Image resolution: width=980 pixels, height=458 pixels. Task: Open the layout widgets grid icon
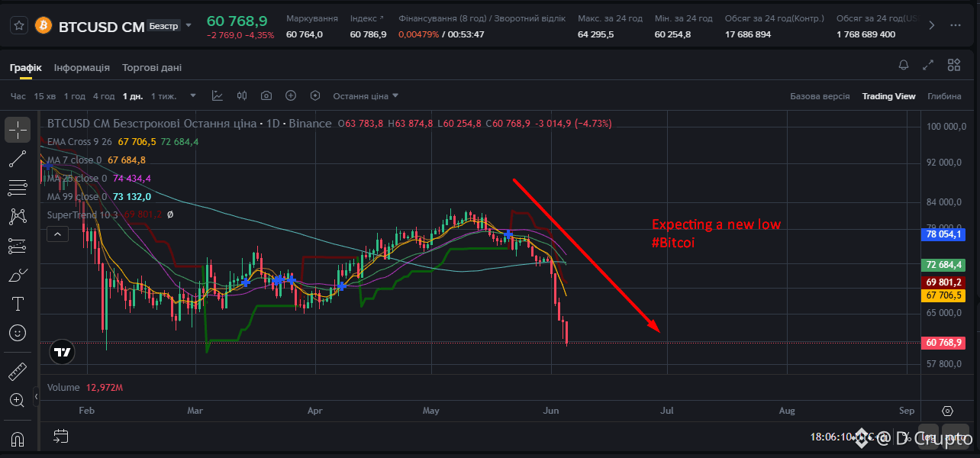pos(954,66)
